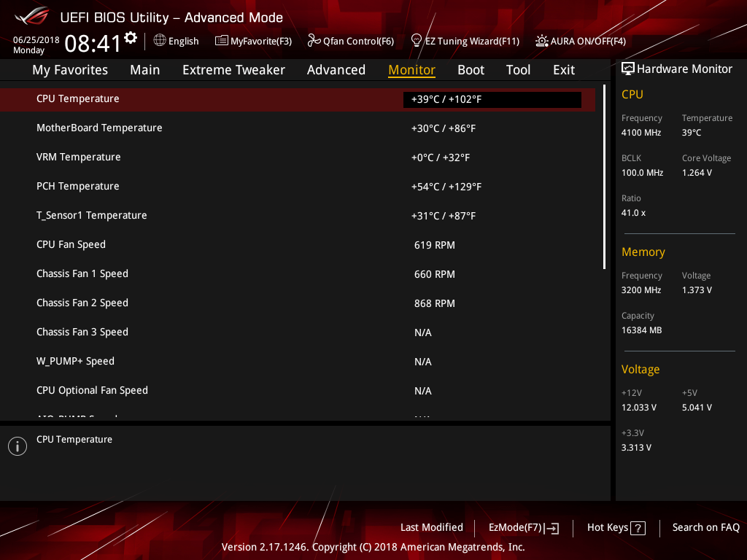The width and height of the screenshot is (747, 560).
Task: Click +3.3V reading 3.313 V
Action: pos(636,448)
